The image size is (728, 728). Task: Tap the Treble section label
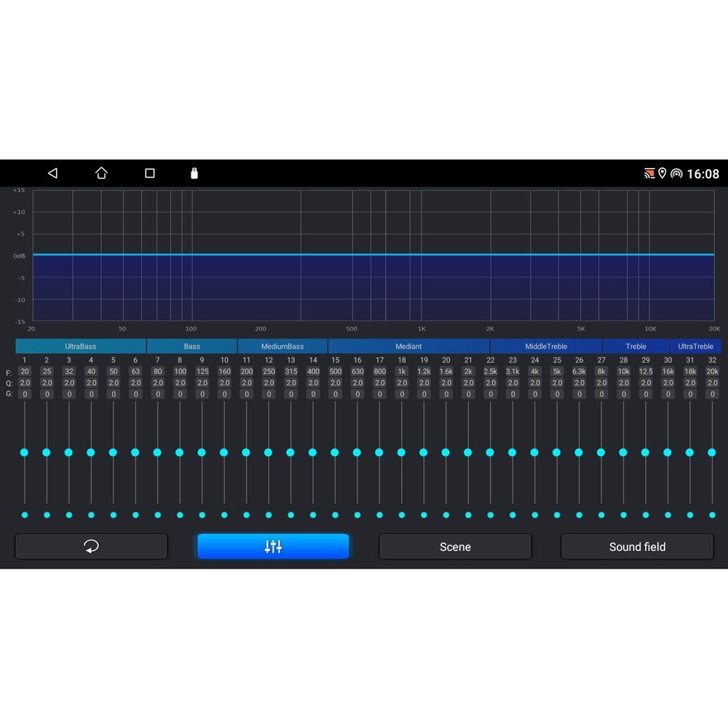tap(636, 346)
